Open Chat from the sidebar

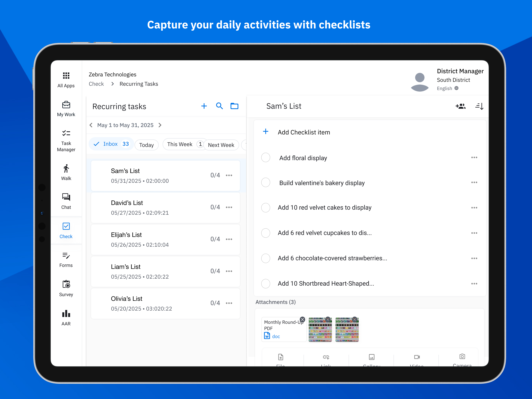(66, 201)
